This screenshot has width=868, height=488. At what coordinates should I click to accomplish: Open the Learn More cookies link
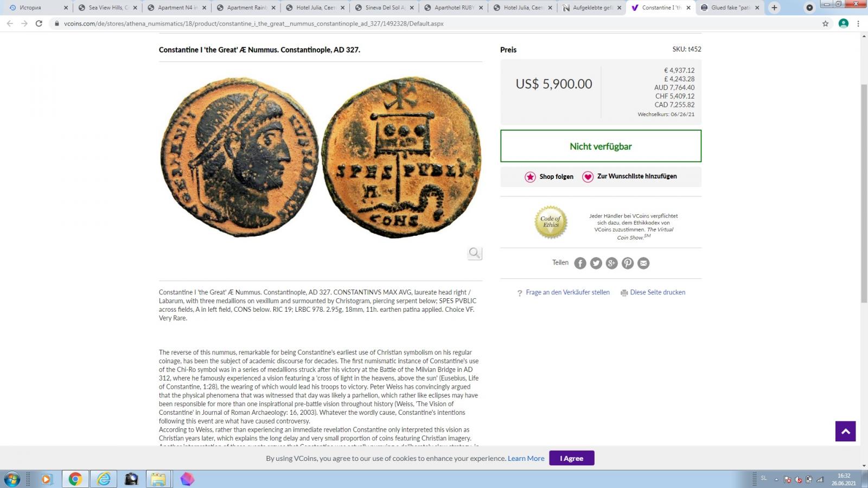526,458
